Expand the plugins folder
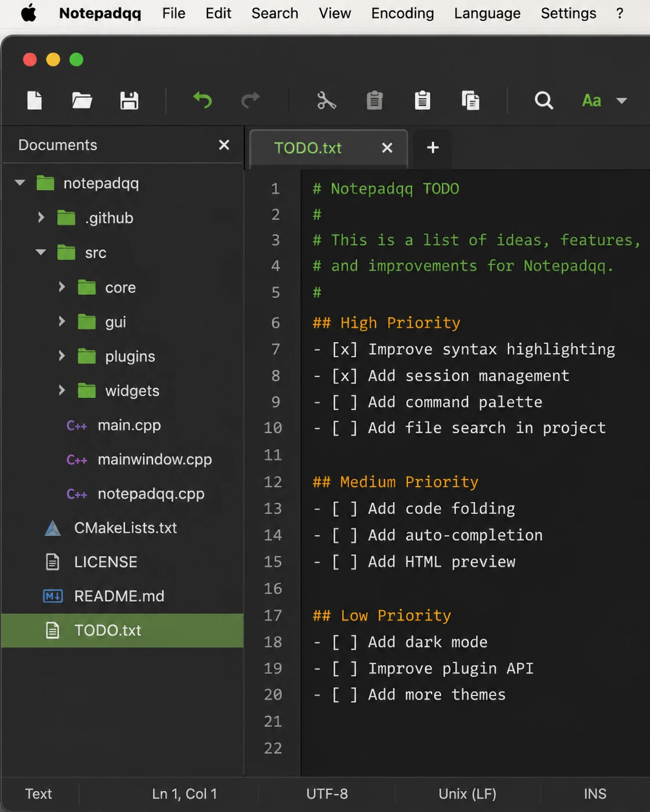The image size is (650, 812). point(62,356)
